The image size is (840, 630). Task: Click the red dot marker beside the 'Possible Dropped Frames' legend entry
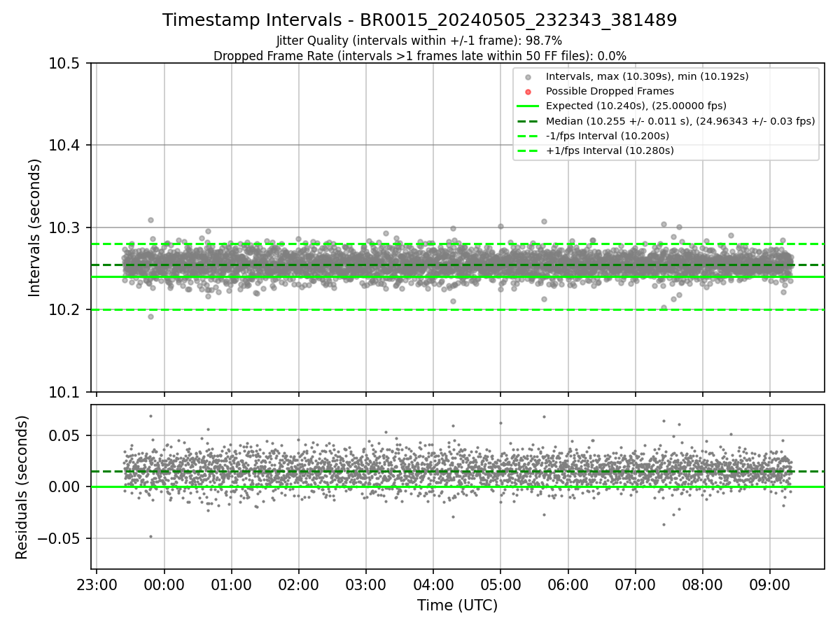tap(528, 92)
